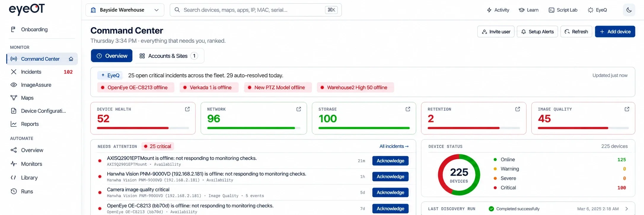Expand the Bayside Warehouse site dropdown

[x=125, y=10]
